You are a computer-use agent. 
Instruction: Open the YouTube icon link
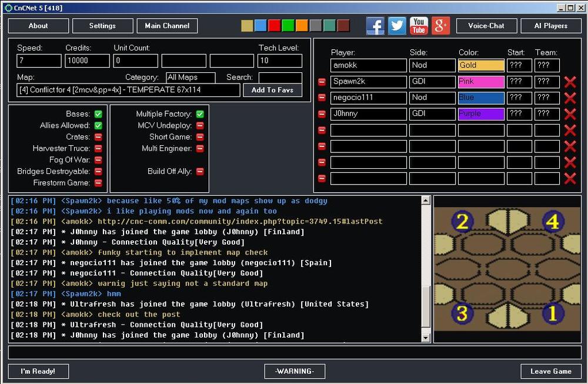tap(419, 26)
